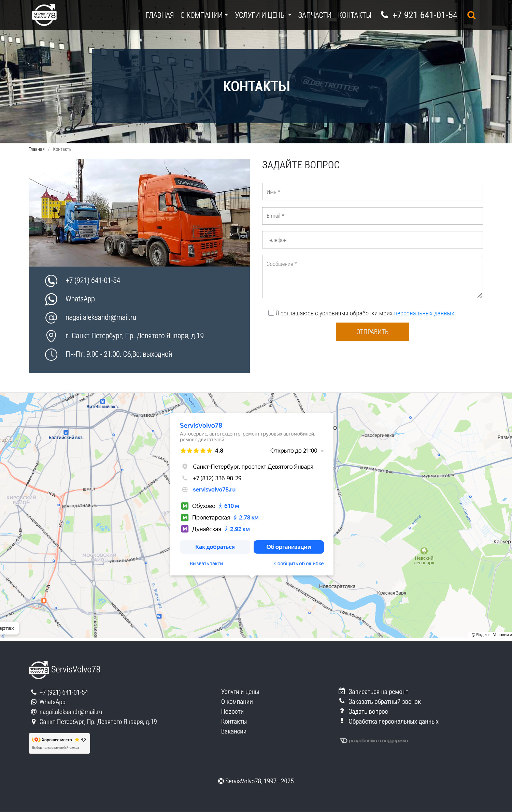Viewport: 512px width, 812px height.
Task: Click the exclamation icon for personal data
Action: click(342, 721)
